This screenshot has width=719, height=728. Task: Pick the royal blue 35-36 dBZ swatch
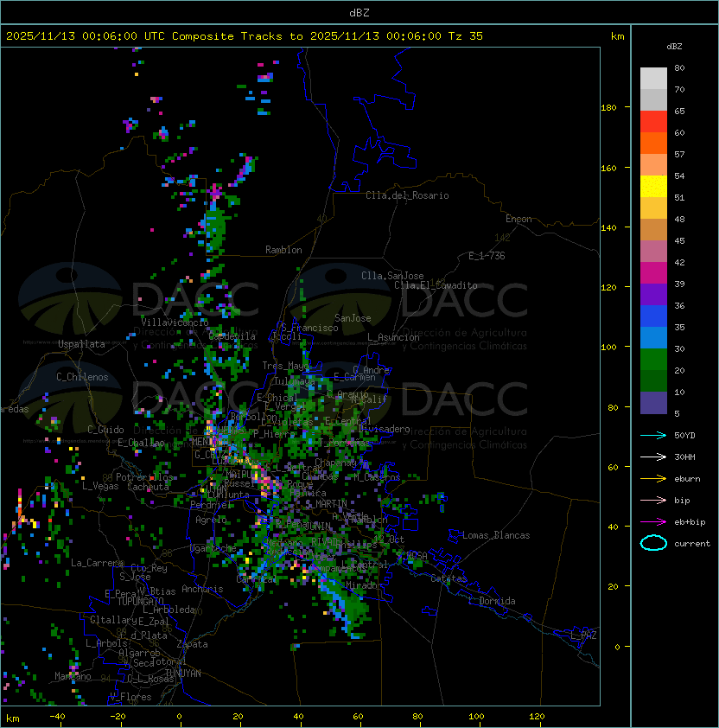pos(653,316)
